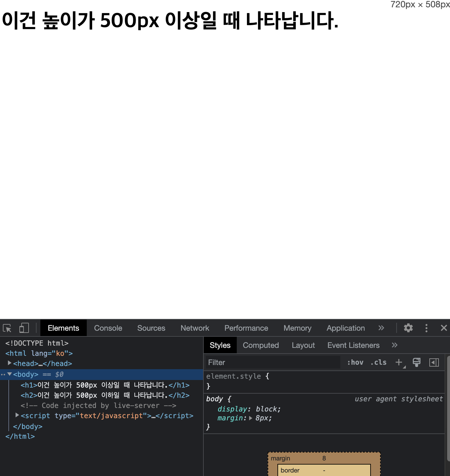
Task: Show more Styles sidebar tabs
Action: (395, 345)
